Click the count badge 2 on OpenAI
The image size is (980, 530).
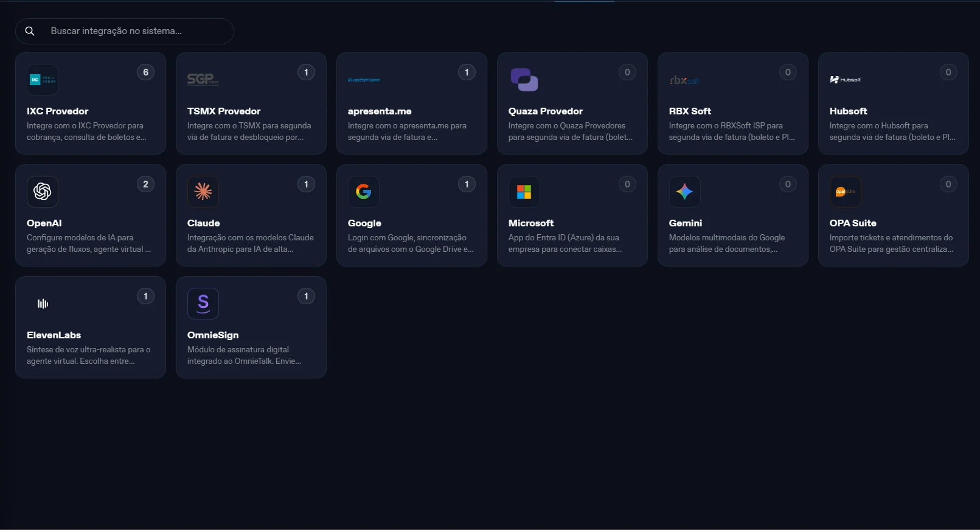tap(145, 184)
